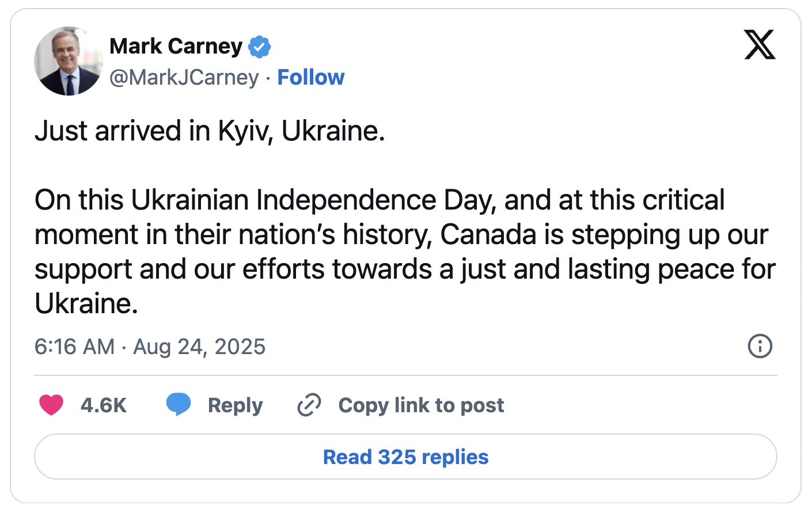
Task: Open the 6:16 AM post time
Action: click(x=74, y=347)
